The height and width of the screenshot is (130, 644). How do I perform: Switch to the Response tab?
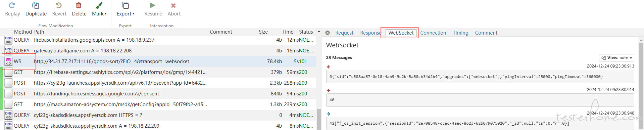pyautogui.click(x=370, y=33)
